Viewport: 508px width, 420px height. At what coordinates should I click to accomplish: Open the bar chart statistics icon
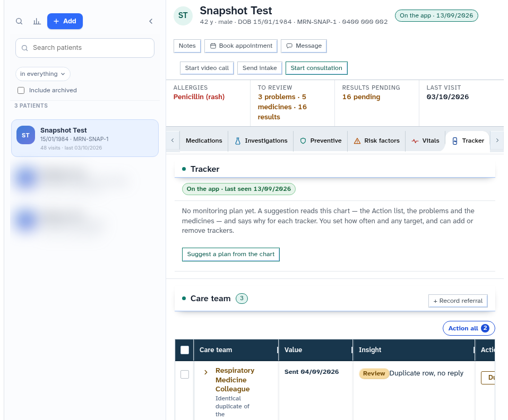(37, 21)
